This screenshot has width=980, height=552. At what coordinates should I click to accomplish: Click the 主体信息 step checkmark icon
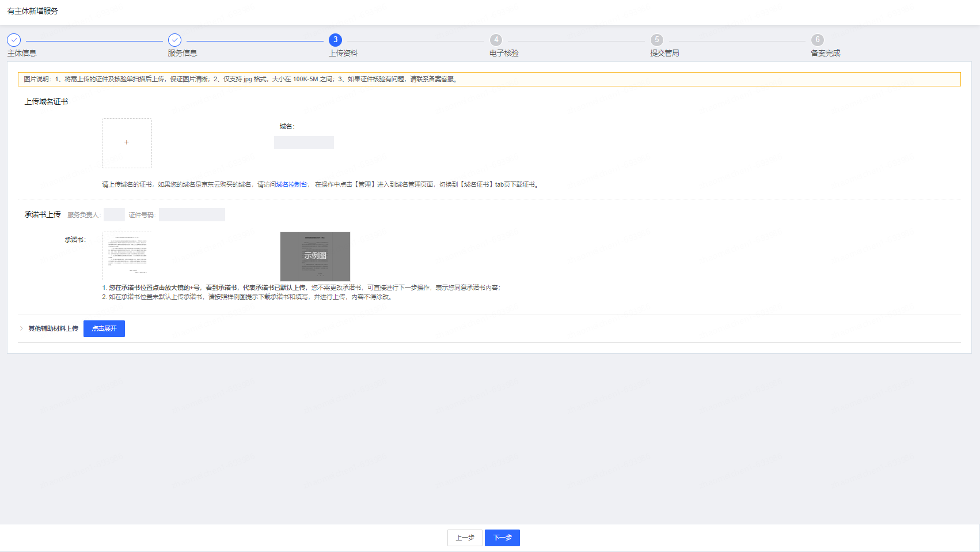pyautogui.click(x=14, y=40)
